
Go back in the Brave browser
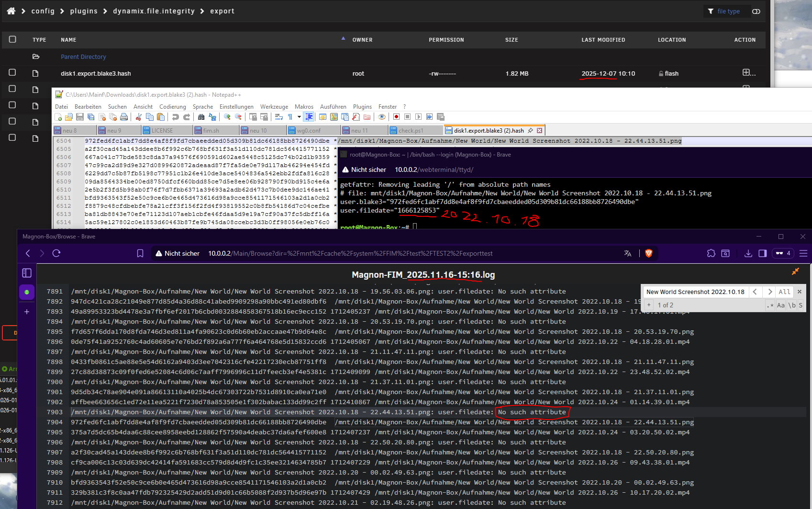pos(28,253)
